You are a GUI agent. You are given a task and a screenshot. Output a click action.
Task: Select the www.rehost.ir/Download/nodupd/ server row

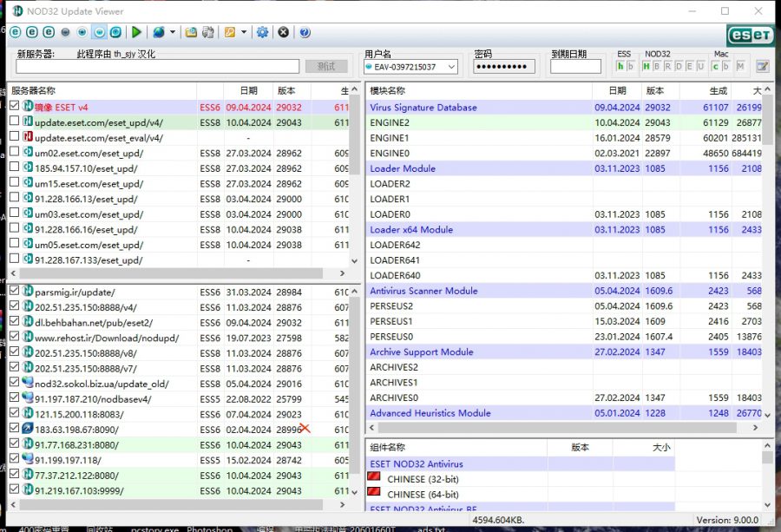click(x=179, y=338)
